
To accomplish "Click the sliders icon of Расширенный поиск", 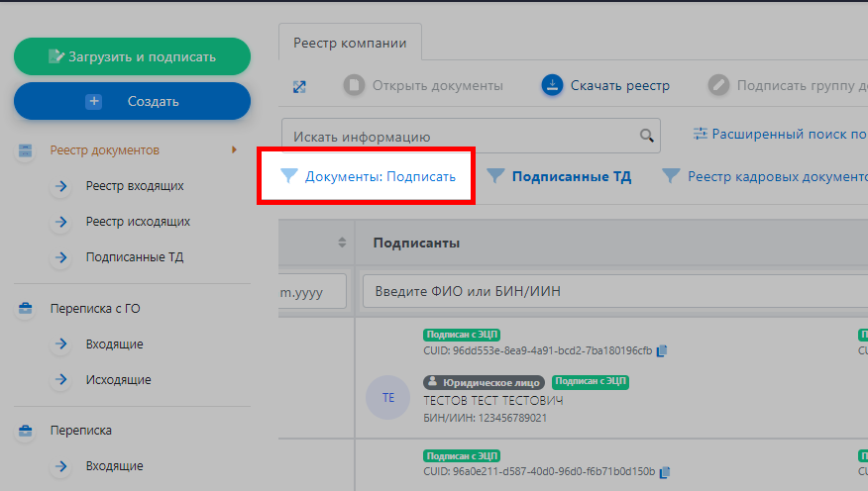I will [x=701, y=134].
